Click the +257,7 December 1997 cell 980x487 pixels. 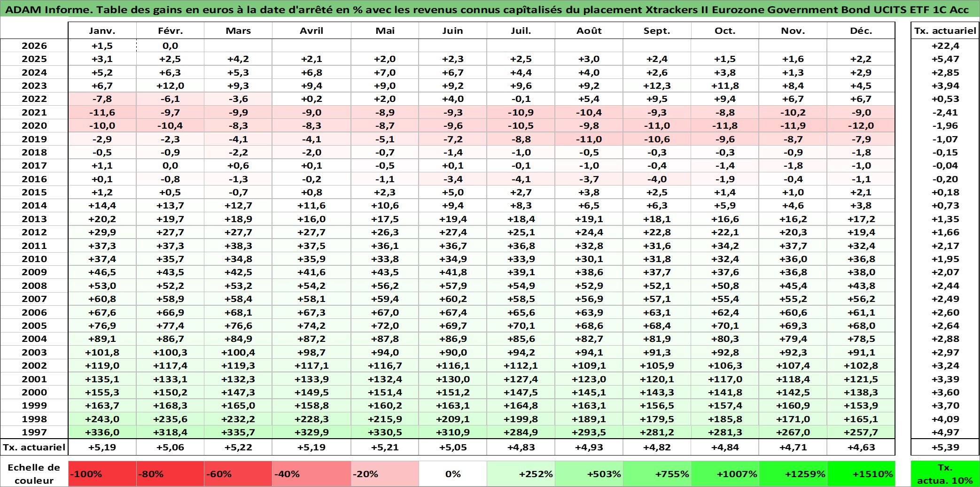[861, 432]
